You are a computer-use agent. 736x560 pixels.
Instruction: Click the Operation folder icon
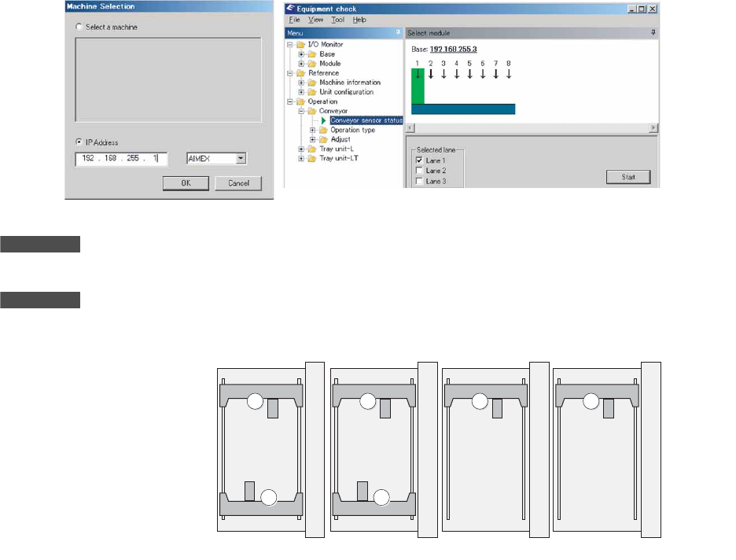pos(301,101)
